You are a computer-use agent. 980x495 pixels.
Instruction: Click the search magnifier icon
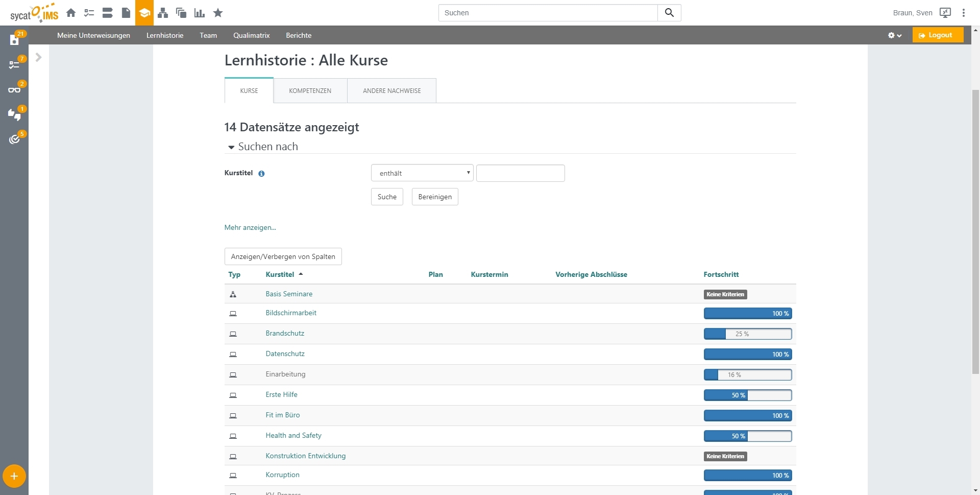669,13
